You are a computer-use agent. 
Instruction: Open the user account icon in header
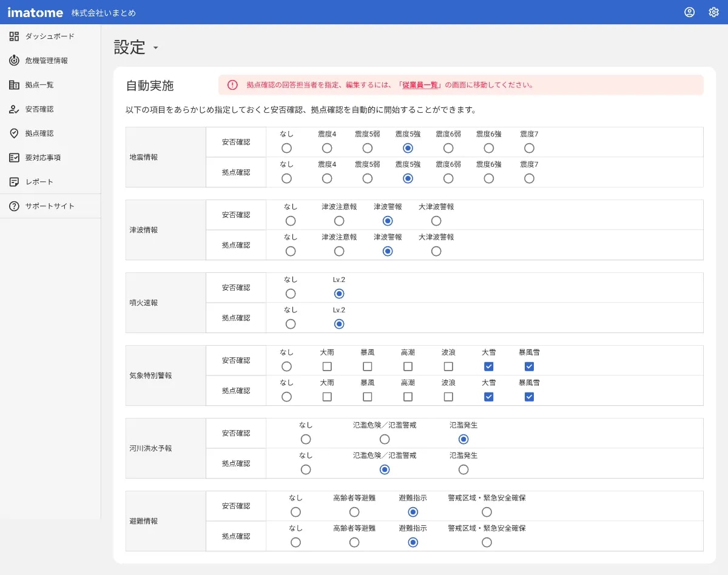[x=689, y=12]
